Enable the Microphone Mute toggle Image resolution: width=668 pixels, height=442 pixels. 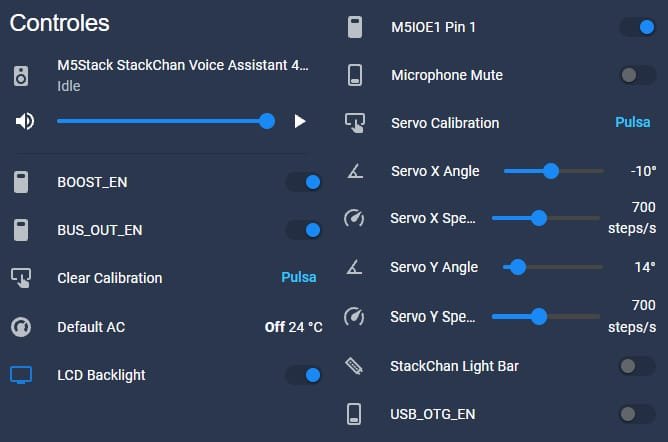(637, 75)
